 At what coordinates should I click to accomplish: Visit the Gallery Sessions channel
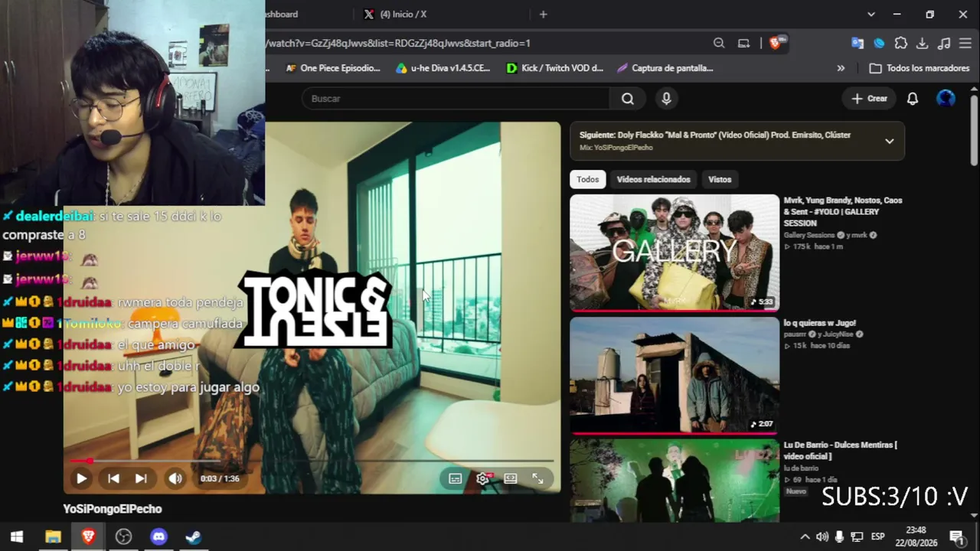[809, 235]
